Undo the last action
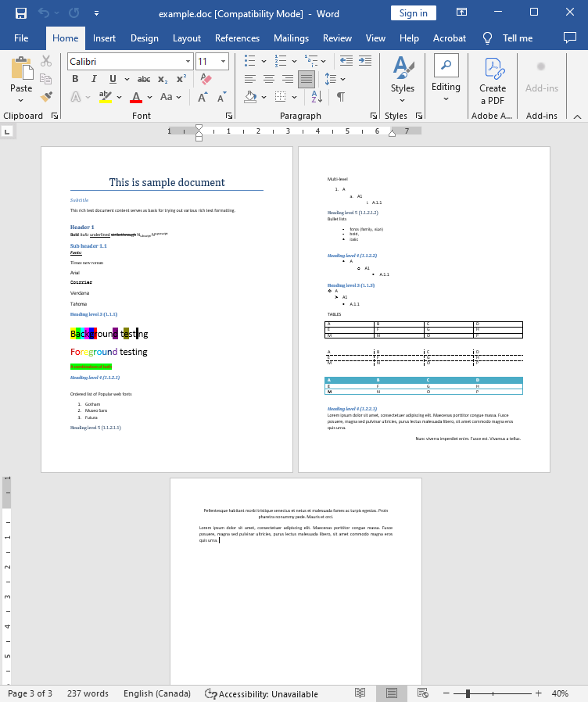 pos(44,13)
